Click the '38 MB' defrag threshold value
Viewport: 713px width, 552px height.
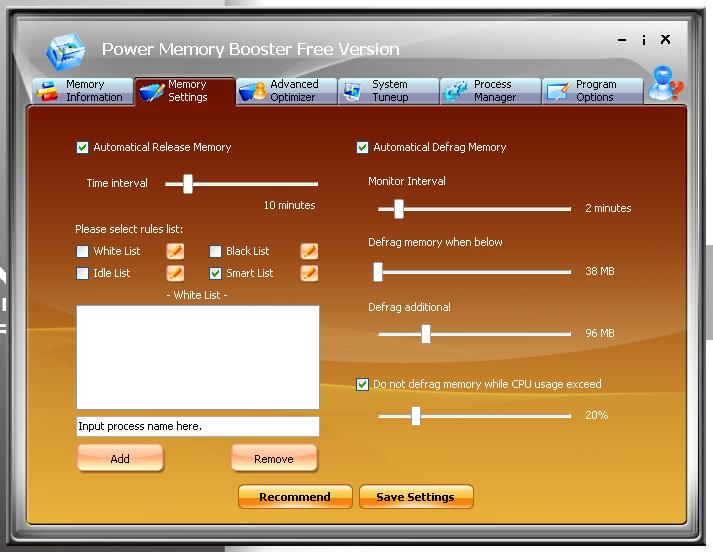600,271
